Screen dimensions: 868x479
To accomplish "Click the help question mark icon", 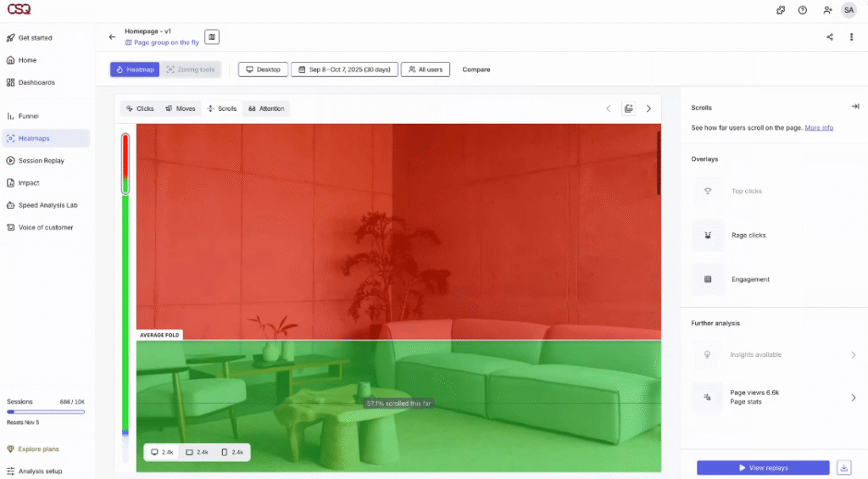I will 802,10.
